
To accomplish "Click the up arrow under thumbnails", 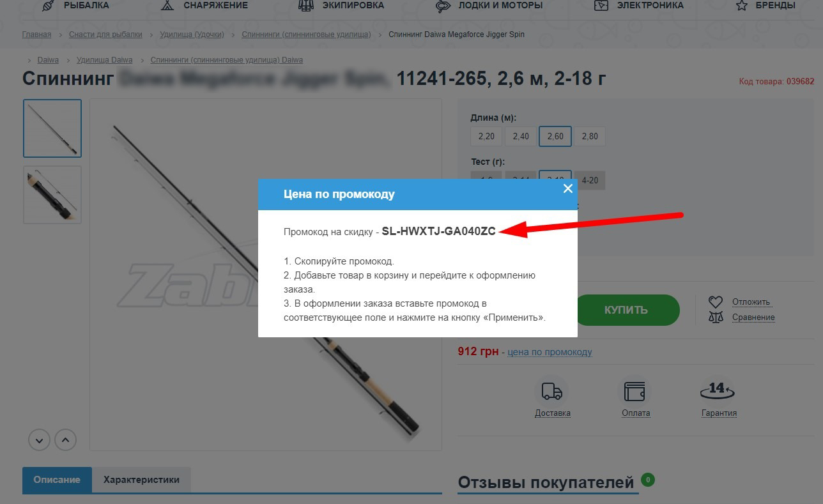I will 65,439.
